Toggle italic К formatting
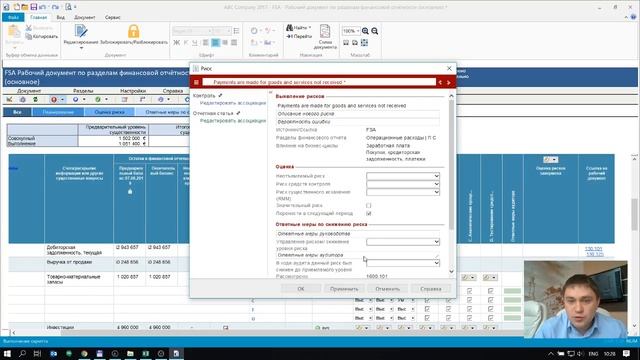Image resolution: width=640 pixels, height=360 pixels. (x=186, y=42)
